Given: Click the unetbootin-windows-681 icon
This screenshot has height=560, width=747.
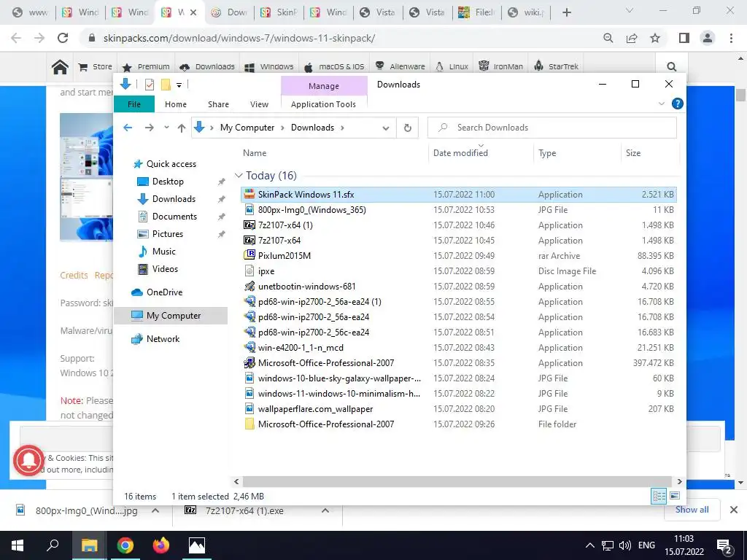Looking at the screenshot, I should point(249,286).
